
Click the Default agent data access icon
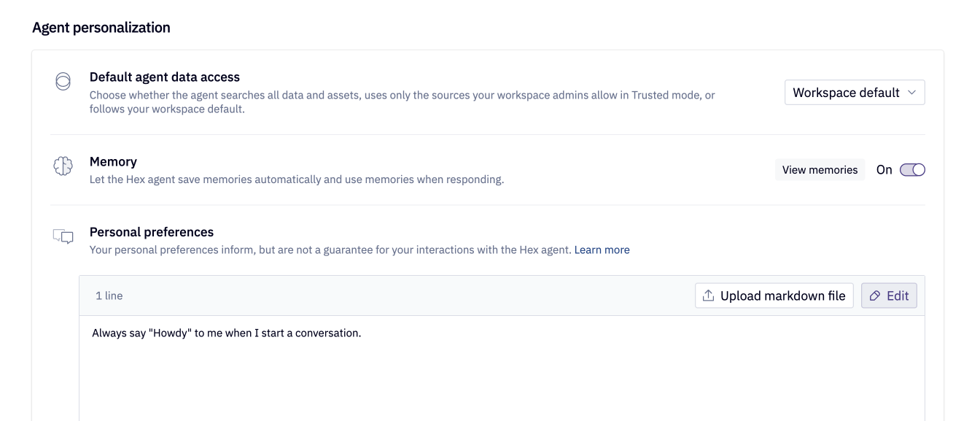(x=63, y=81)
